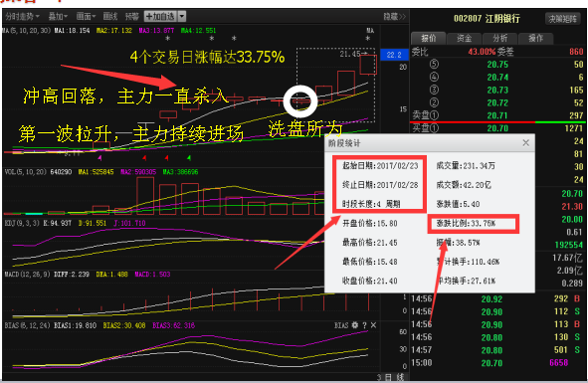Image resolution: width=588 pixels, height=383 pixels.
Task: Click the +加自选 button
Action: (160, 17)
